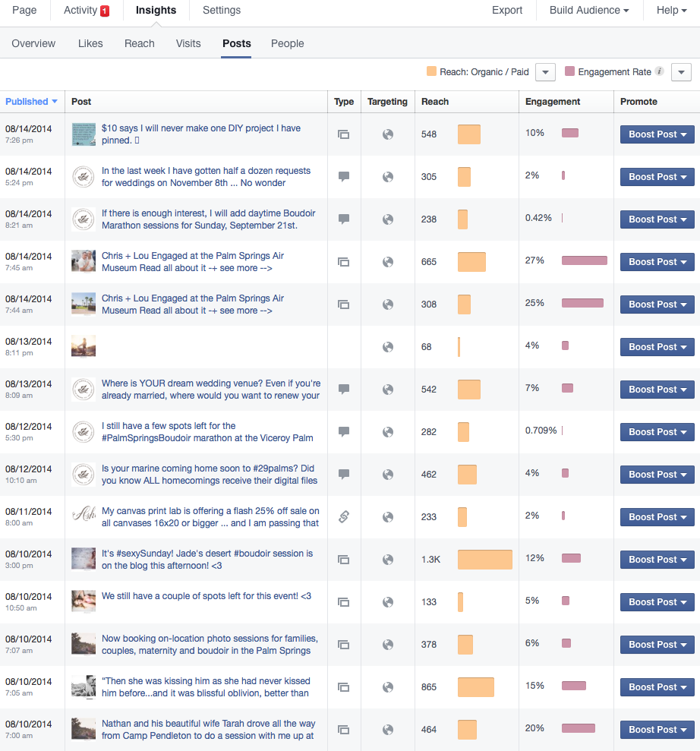Click the status bubble icon for the dream wedding venue post

point(343,389)
